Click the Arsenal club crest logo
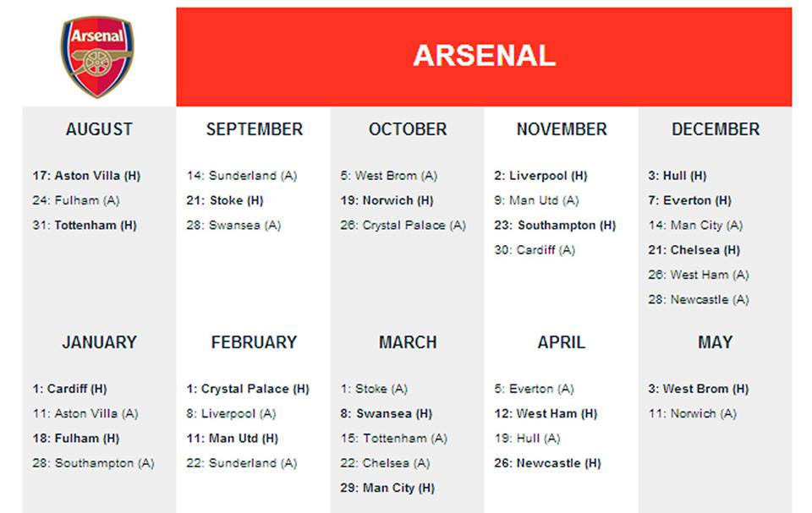Image resolution: width=812 pixels, height=513 pixels. pos(97,57)
